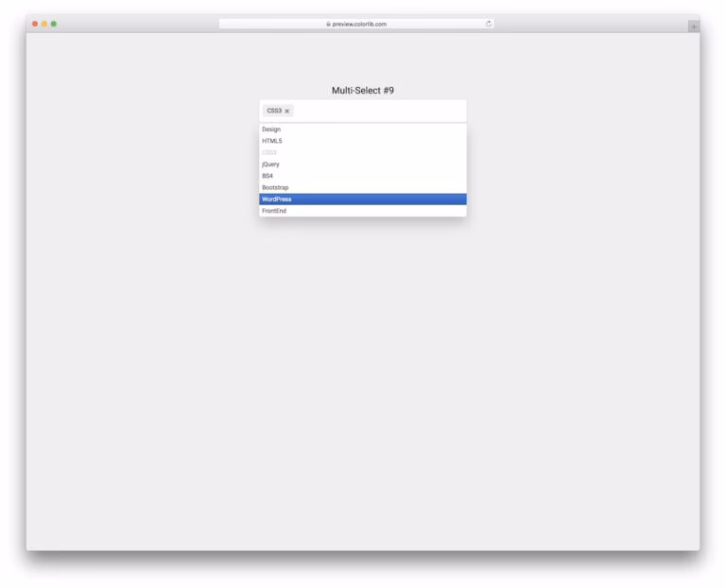Minimize the window with yellow button
Image resolution: width=726 pixels, height=588 pixels.
[x=44, y=24]
